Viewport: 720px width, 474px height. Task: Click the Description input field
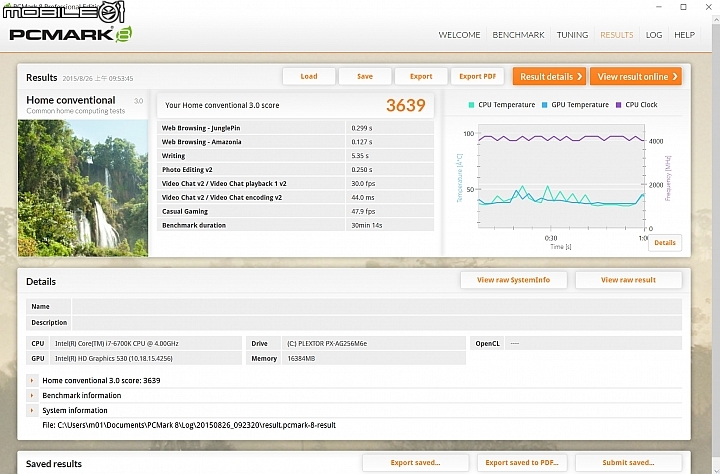377,322
